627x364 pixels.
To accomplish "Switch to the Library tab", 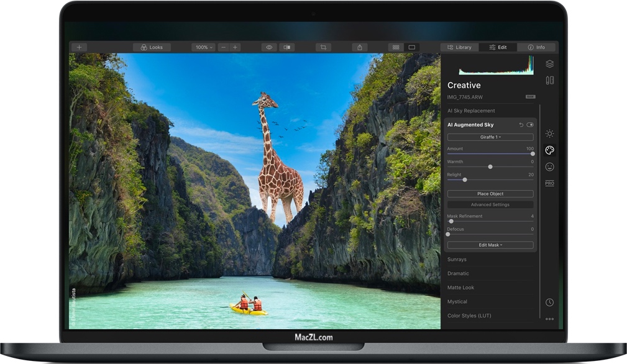I will point(460,47).
